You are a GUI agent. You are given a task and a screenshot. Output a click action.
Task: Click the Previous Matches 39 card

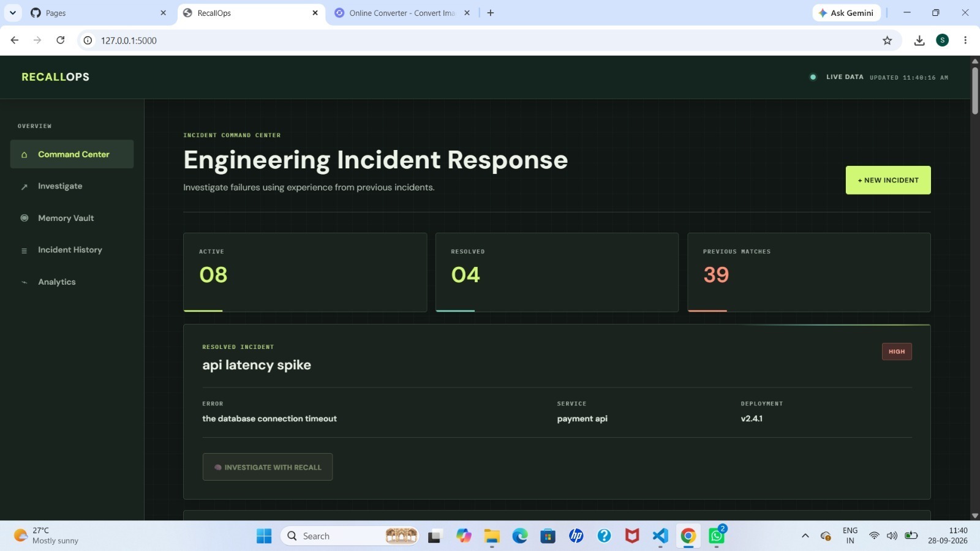coord(809,272)
